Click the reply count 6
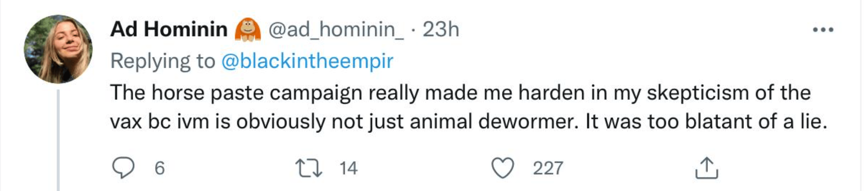Viewport: 868px width, 191px height. (160, 168)
